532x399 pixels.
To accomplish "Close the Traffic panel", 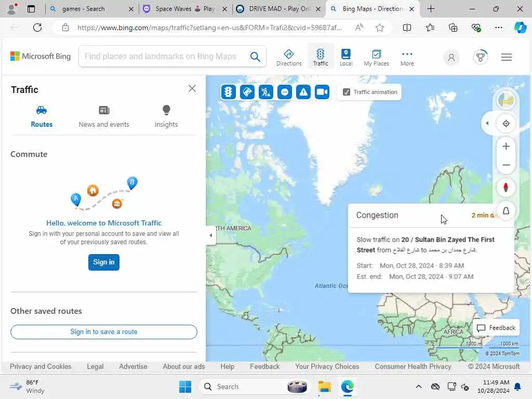I will (192, 88).
